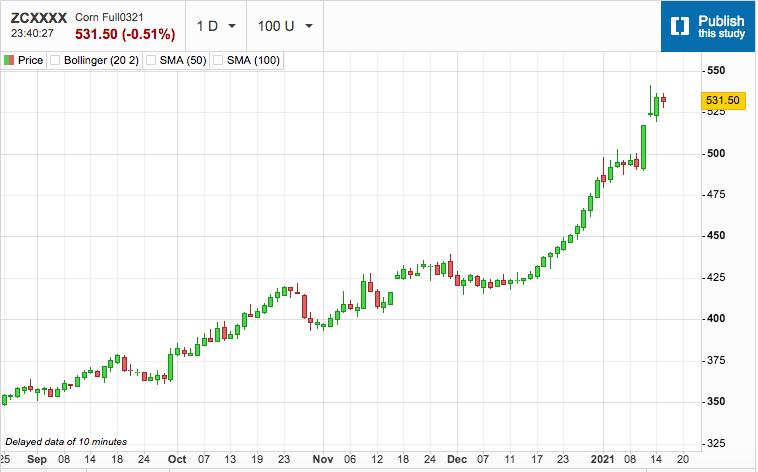Click the Publish this study bracket icon
Image resolution: width=758 pixels, height=472 pixels.
(680, 26)
